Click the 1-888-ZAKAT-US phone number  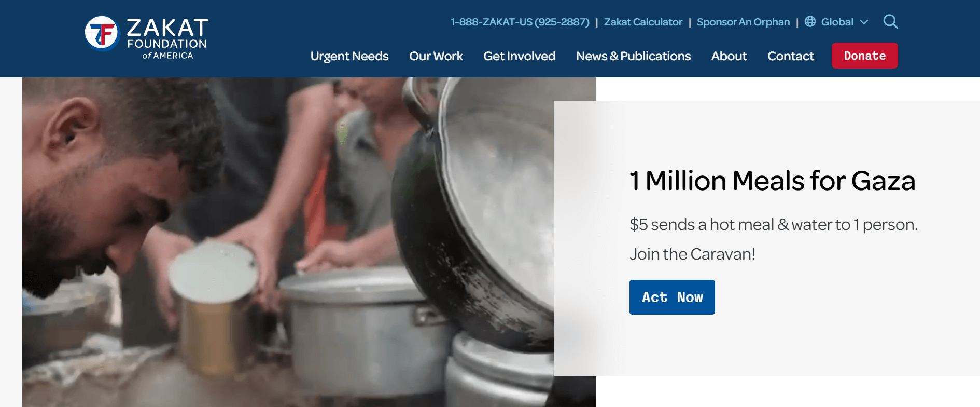[x=520, y=22]
